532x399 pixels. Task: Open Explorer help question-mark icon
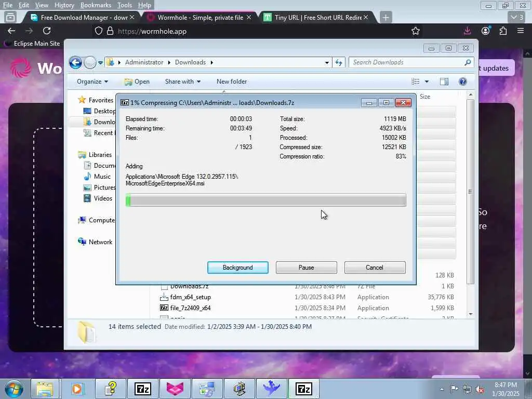[463, 82]
